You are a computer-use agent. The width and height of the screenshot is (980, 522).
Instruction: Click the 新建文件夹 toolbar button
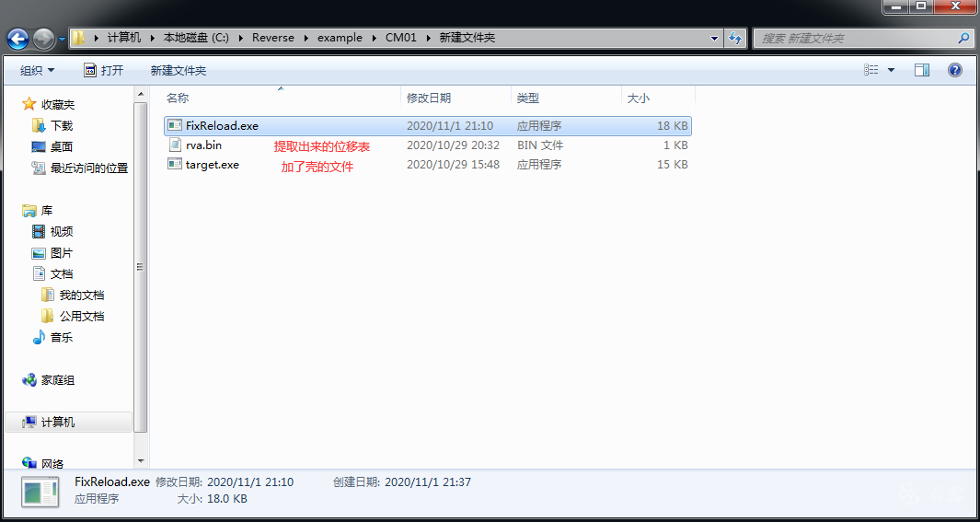tap(179, 71)
